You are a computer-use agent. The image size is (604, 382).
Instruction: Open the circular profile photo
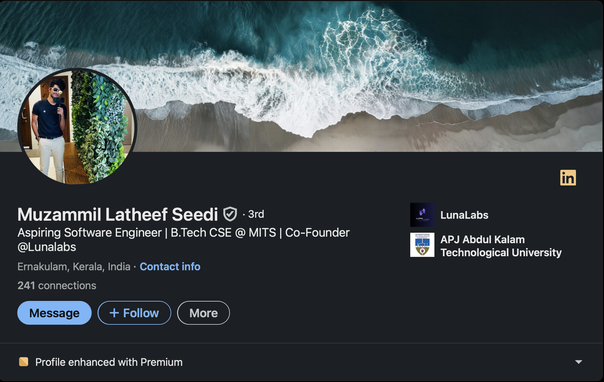tap(77, 126)
